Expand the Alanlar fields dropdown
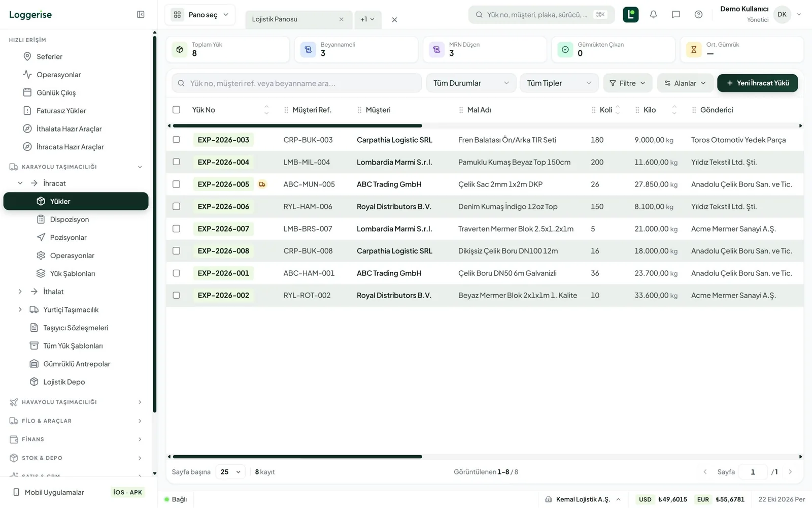The width and height of the screenshot is (812, 508). (685, 83)
